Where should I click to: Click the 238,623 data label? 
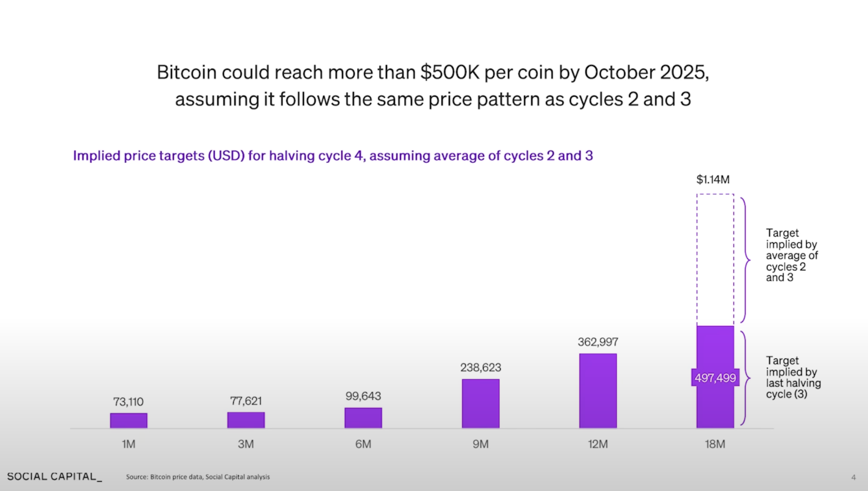480,368
